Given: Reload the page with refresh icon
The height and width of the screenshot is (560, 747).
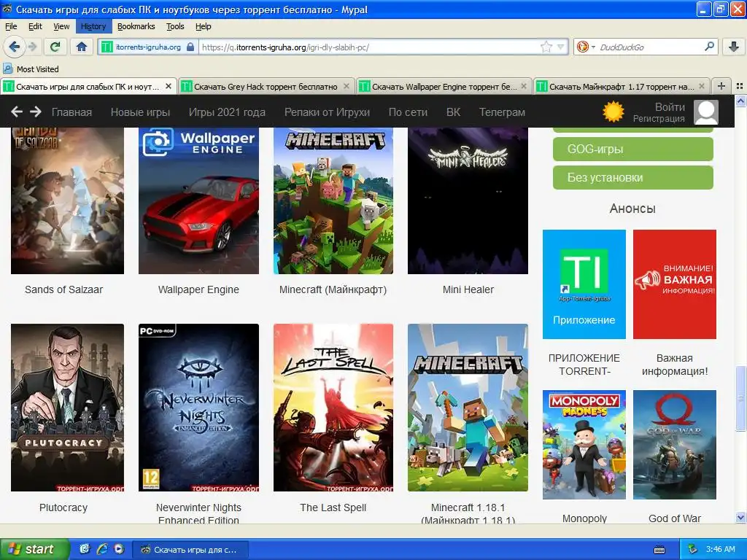Looking at the screenshot, I should (55, 47).
